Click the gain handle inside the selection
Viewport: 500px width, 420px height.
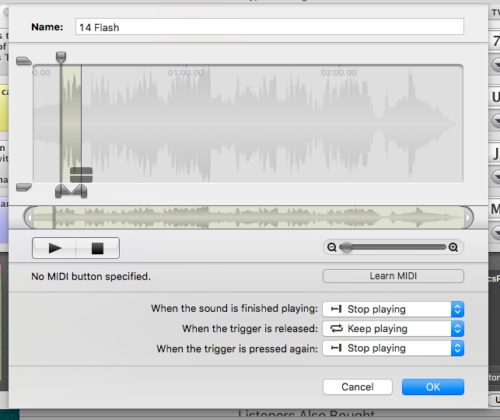click(81, 175)
